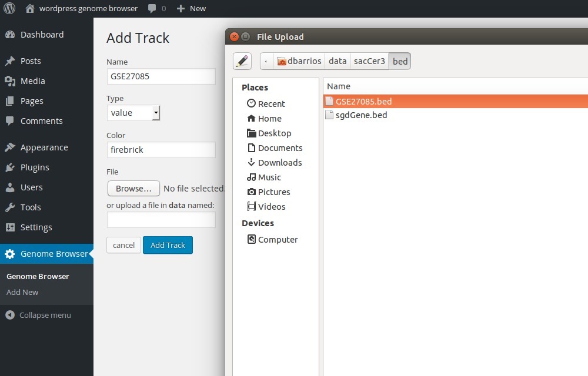Open the New menu in admin bar

(x=191, y=9)
